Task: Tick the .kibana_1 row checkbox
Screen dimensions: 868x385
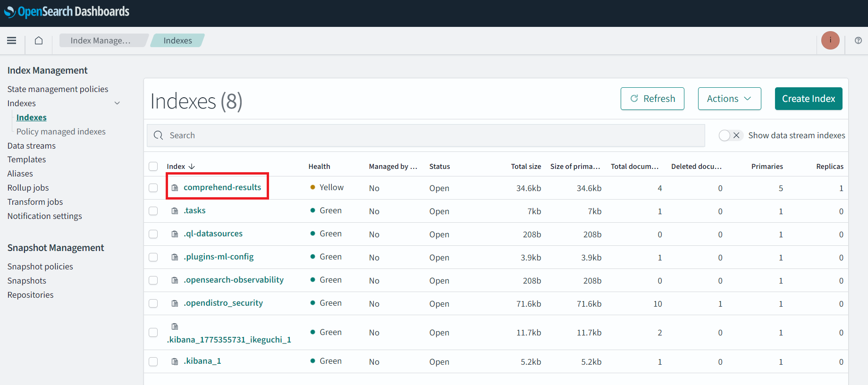Action: click(153, 361)
